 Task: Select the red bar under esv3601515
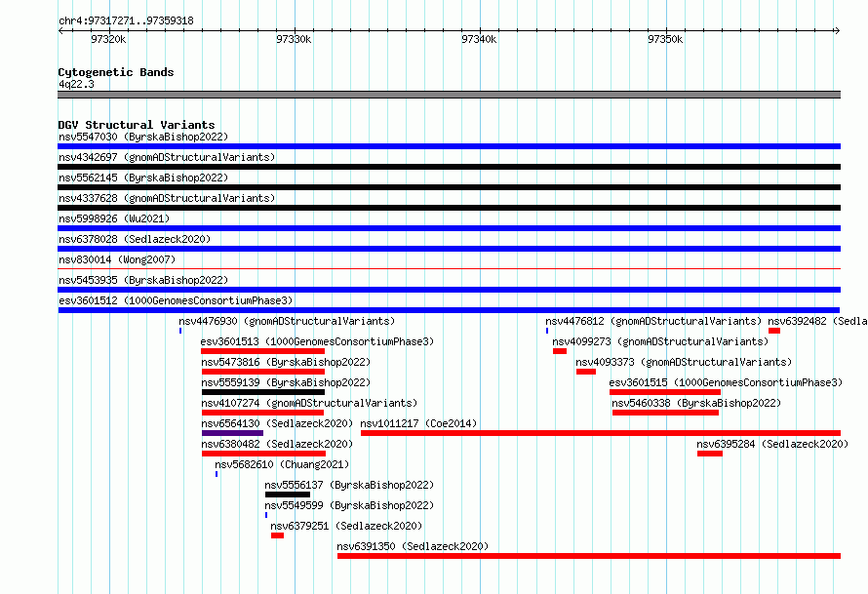(665, 392)
